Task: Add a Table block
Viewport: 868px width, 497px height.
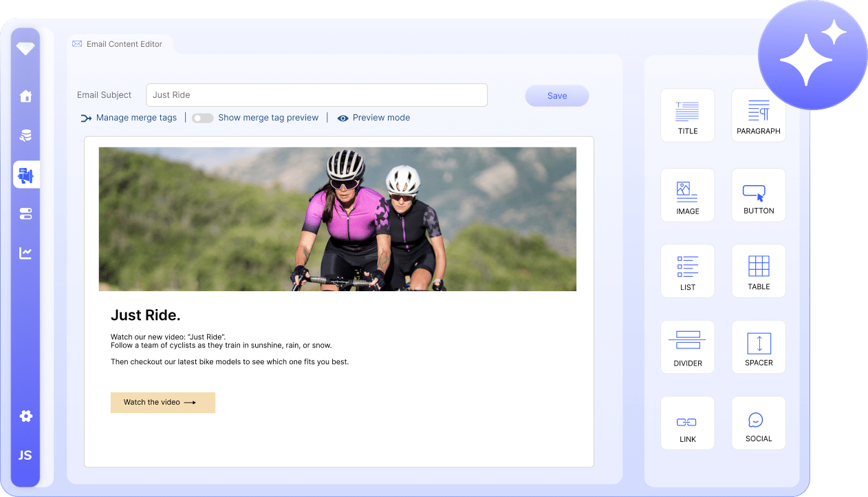Action: [x=758, y=271]
